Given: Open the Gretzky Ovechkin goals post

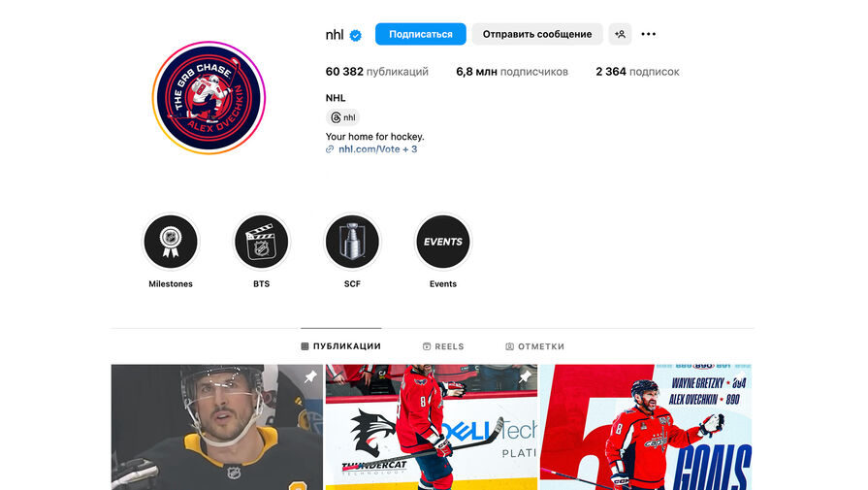Looking at the screenshot, I should click(x=646, y=427).
